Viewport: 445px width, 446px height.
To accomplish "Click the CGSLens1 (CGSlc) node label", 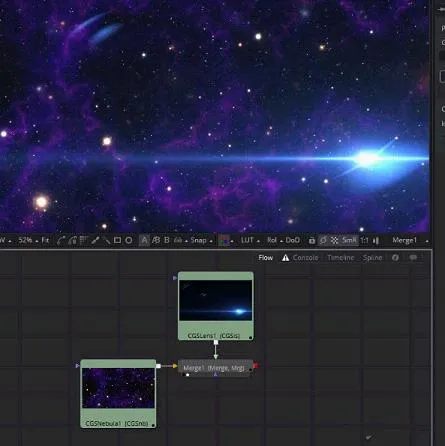I will pos(214,336).
